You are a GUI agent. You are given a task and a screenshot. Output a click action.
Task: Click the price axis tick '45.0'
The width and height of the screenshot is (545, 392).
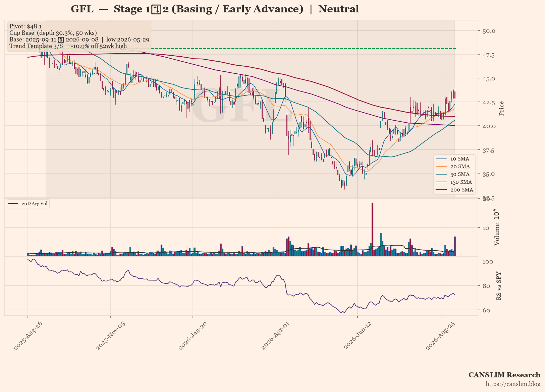point(489,79)
